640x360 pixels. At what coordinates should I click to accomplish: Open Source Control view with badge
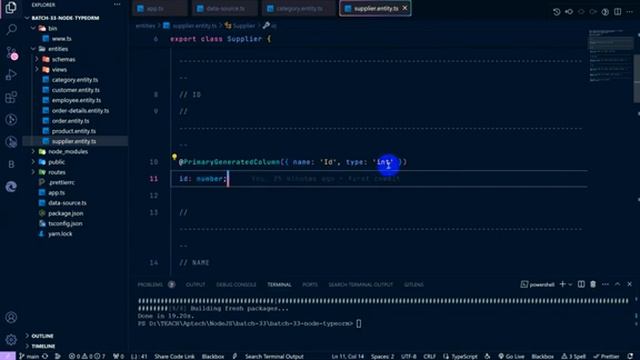[11, 52]
